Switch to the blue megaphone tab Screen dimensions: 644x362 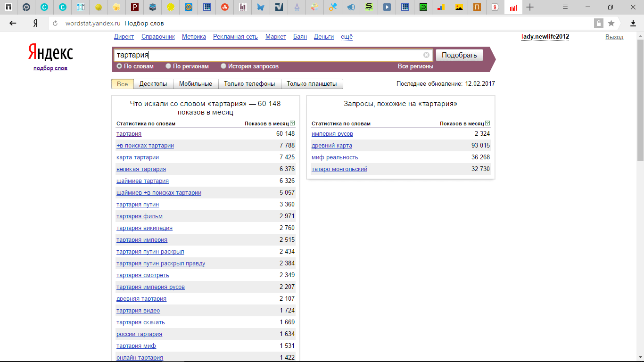[x=351, y=7]
